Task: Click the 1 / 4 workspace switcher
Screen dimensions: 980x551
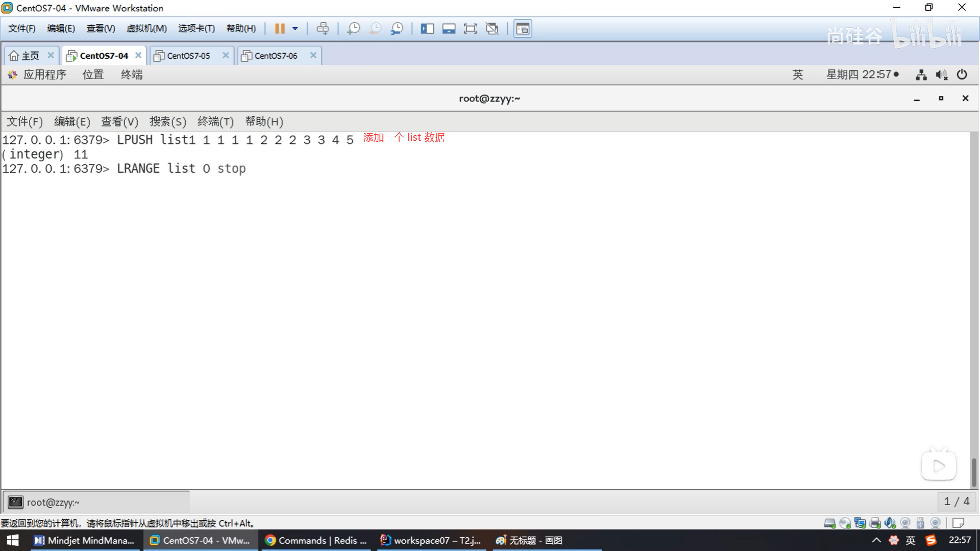Action: pos(957,502)
